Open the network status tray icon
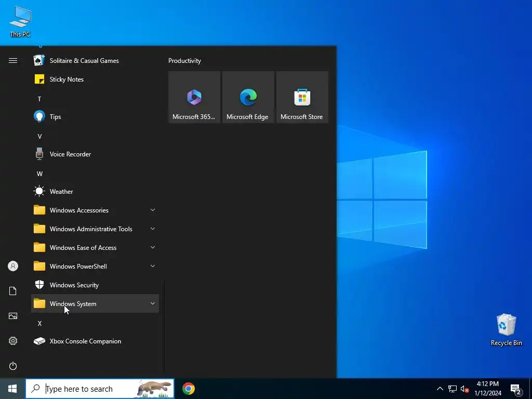This screenshot has width=532, height=399. coord(453,389)
